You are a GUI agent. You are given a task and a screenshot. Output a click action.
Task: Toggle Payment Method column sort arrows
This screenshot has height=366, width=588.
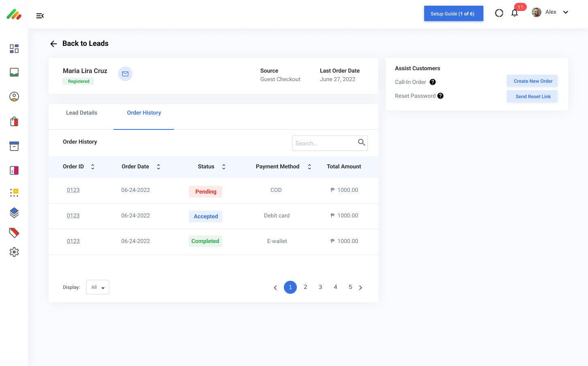[x=309, y=167]
